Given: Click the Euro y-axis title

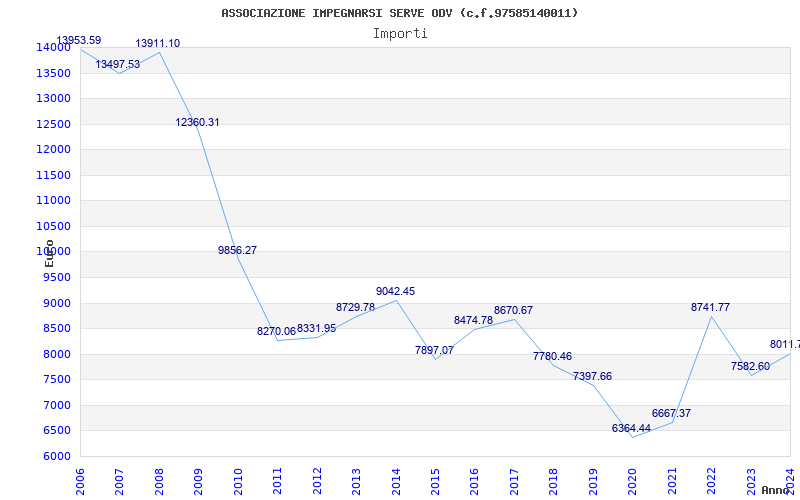Looking at the screenshot, I should tap(49, 253).
